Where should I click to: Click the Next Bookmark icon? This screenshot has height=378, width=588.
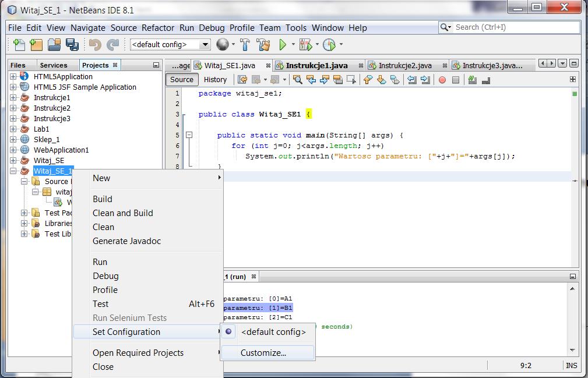[381, 79]
